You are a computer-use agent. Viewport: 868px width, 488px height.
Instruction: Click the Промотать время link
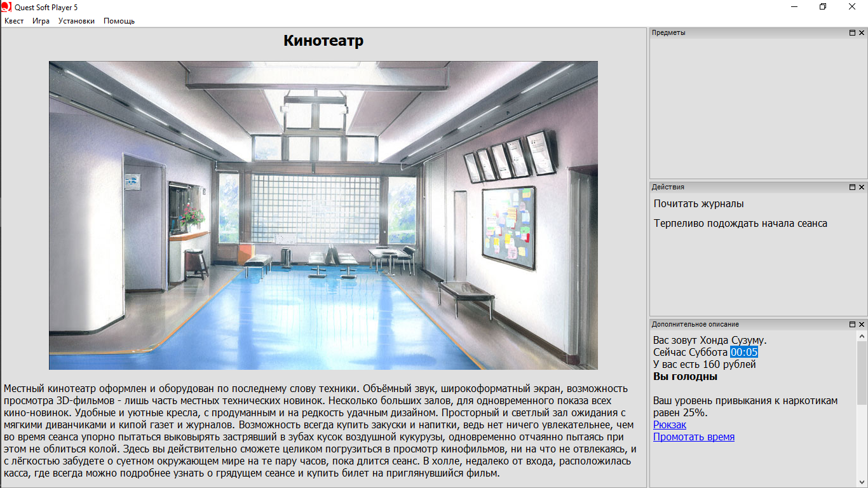(x=694, y=437)
